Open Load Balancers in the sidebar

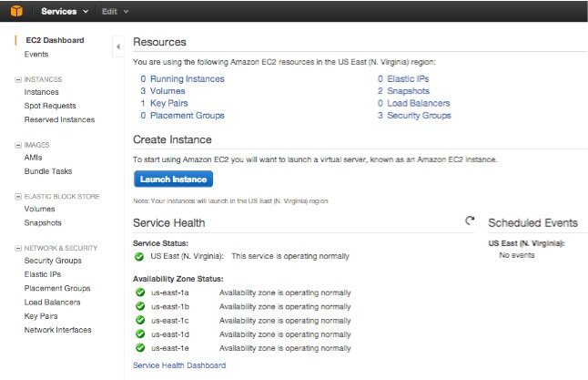[x=52, y=303]
